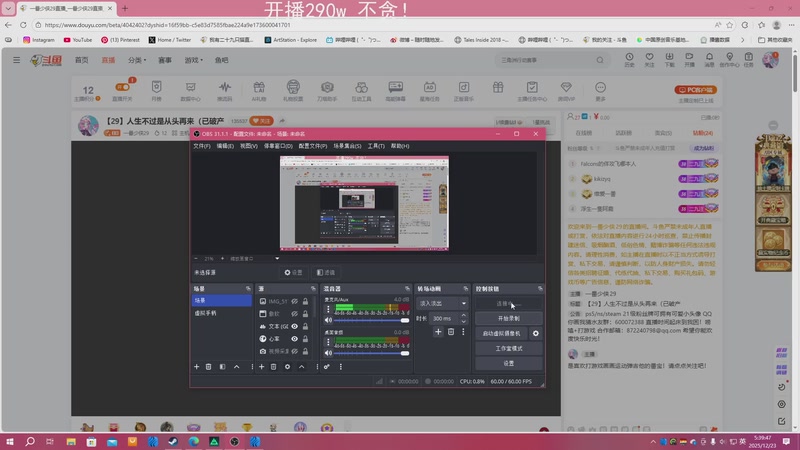
Task: Open browser tab search chevron
Action: click(x=8, y=8)
